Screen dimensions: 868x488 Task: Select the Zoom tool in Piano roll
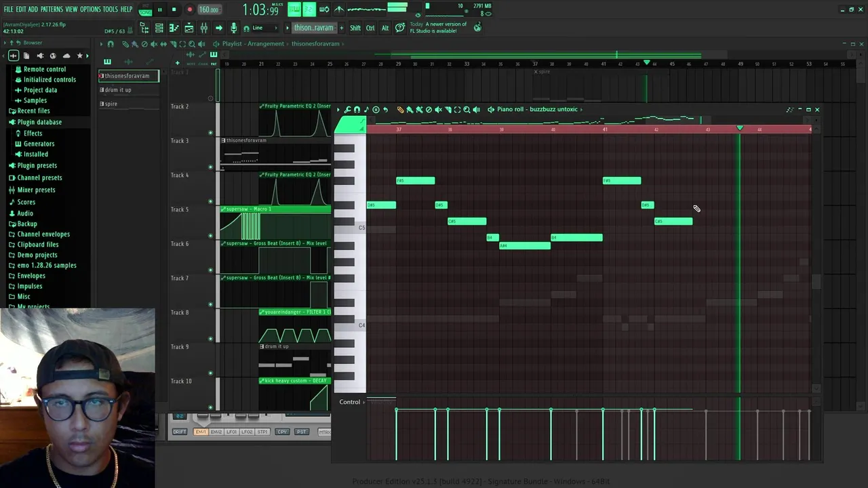click(x=467, y=109)
